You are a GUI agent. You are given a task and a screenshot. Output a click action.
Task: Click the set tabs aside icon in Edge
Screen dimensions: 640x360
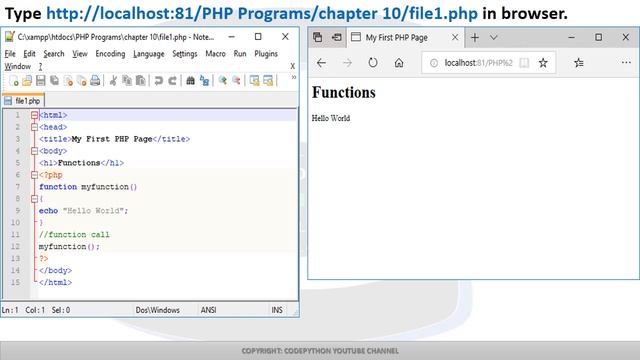coord(337,38)
